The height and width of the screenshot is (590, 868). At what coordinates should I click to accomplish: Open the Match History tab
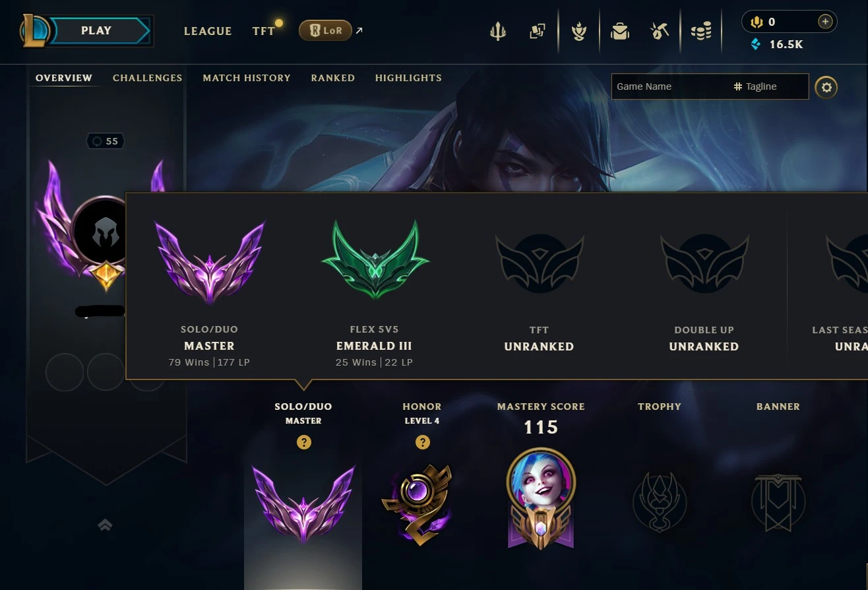click(247, 78)
